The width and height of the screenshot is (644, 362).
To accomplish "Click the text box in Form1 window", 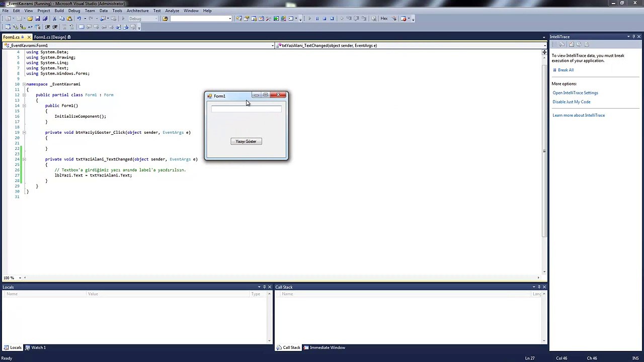I will (246, 109).
